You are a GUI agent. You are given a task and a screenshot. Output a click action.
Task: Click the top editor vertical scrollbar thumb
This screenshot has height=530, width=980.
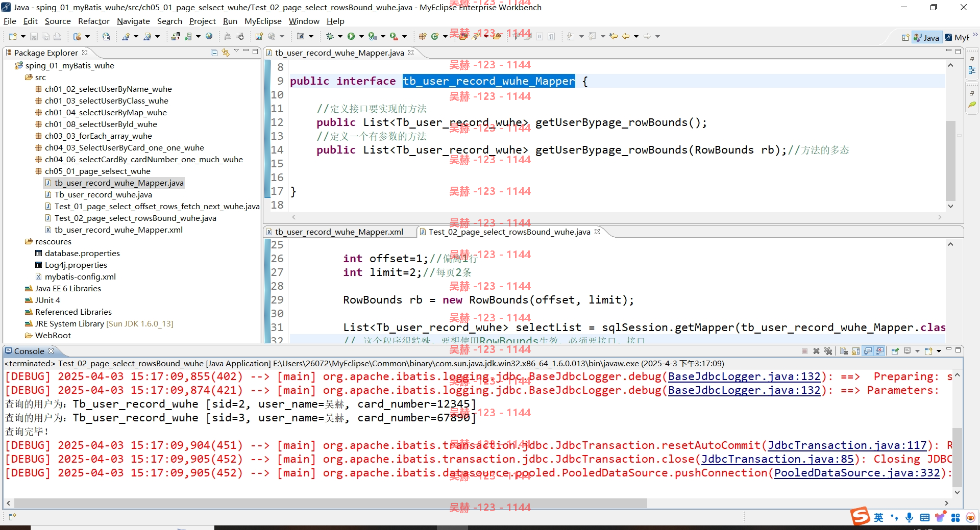(x=950, y=161)
